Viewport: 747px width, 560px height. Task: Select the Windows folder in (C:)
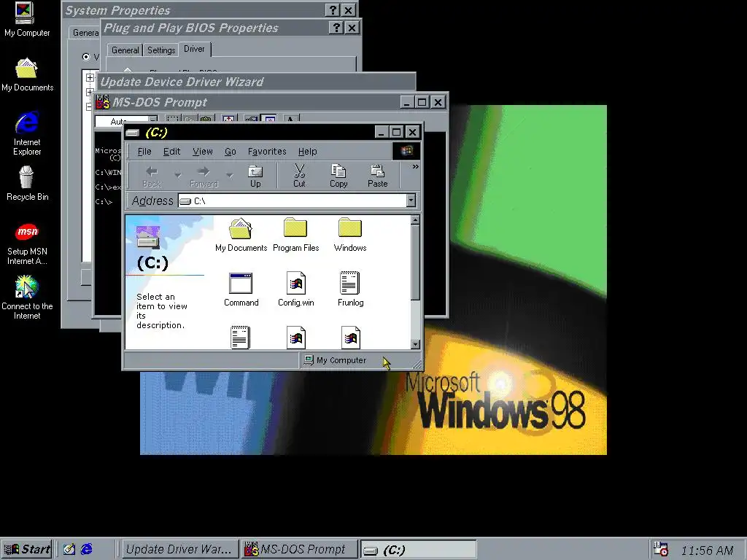pyautogui.click(x=350, y=236)
